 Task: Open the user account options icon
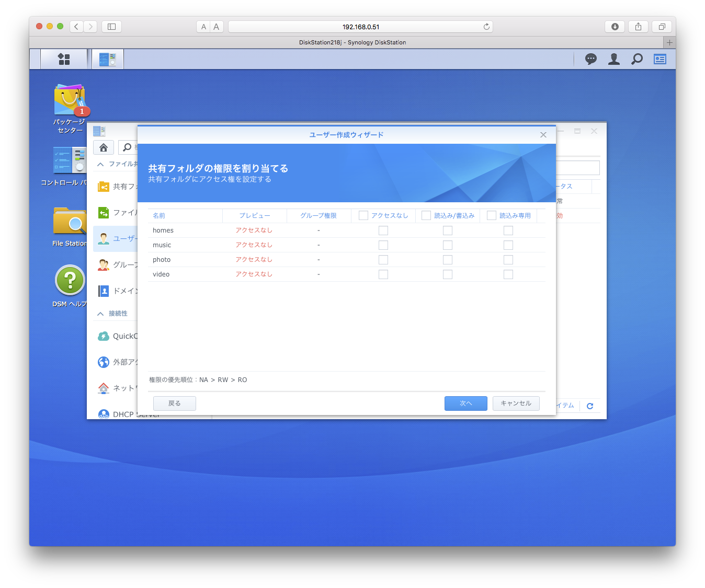tap(614, 59)
